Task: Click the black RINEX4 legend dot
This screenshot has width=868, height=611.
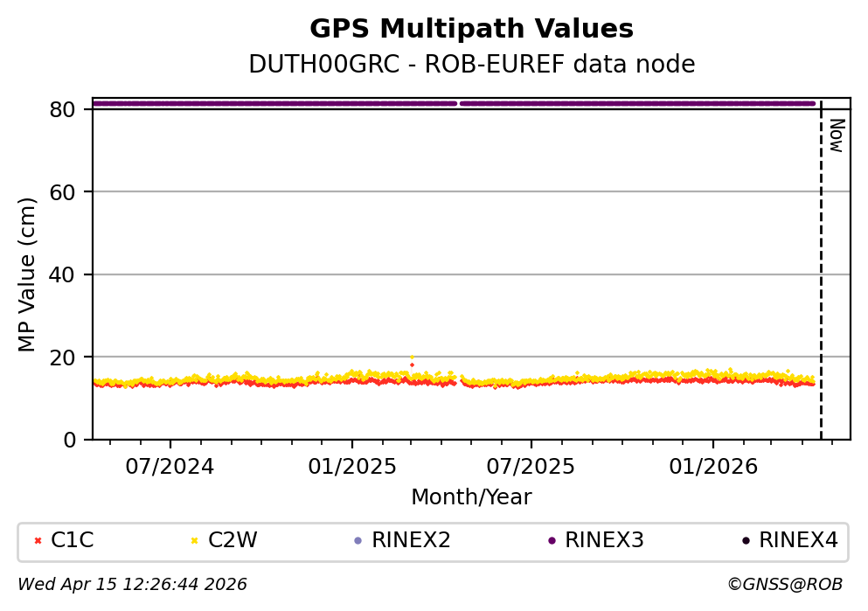Action: (745, 541)
